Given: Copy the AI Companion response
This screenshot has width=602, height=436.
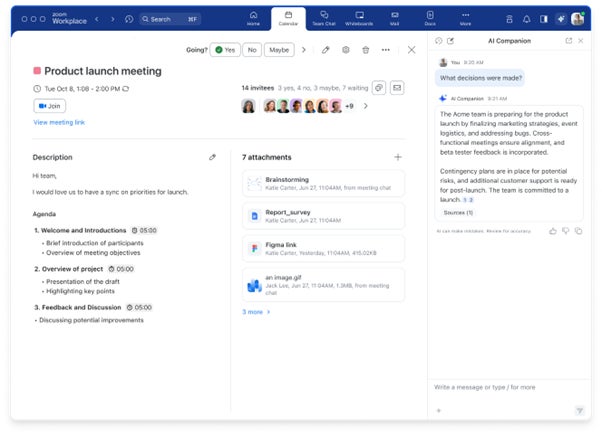Looking at the screenshot, I should (578, 231).
